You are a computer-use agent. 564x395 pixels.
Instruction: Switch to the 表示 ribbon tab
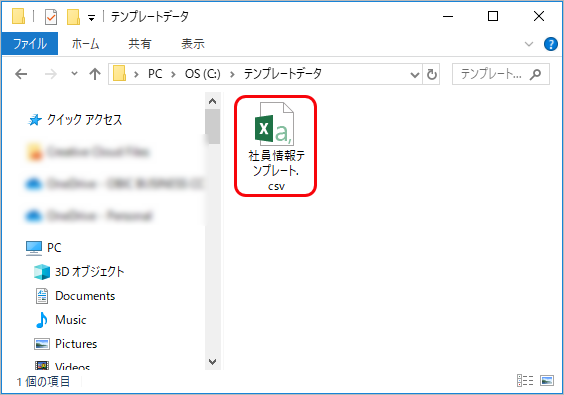click(193, 44)
